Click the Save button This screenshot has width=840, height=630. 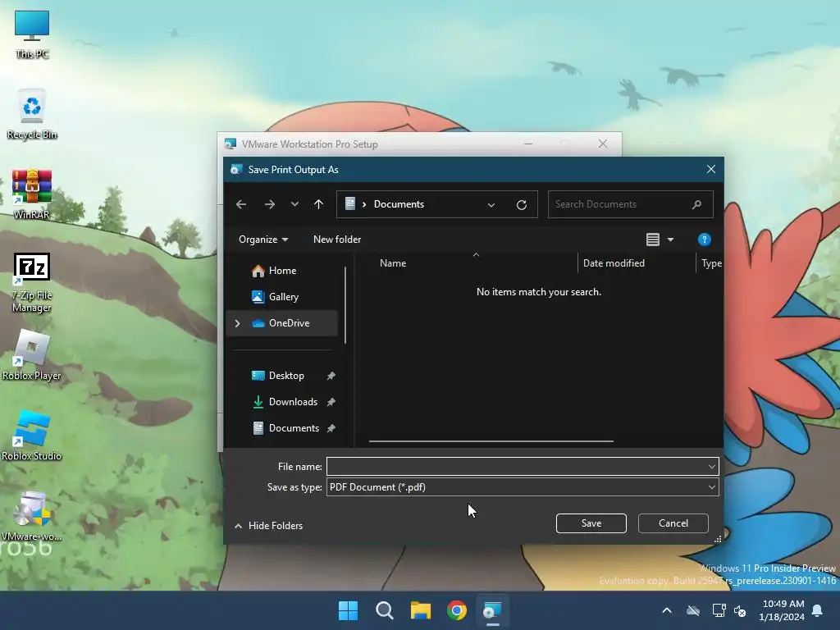(591, 523)
